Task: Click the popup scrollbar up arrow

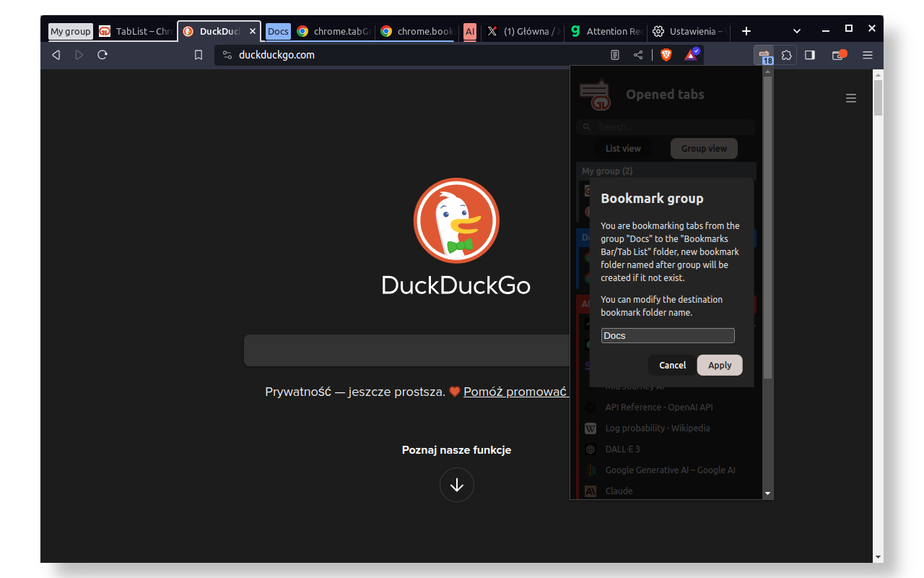Action: click(x=767, y=72)
